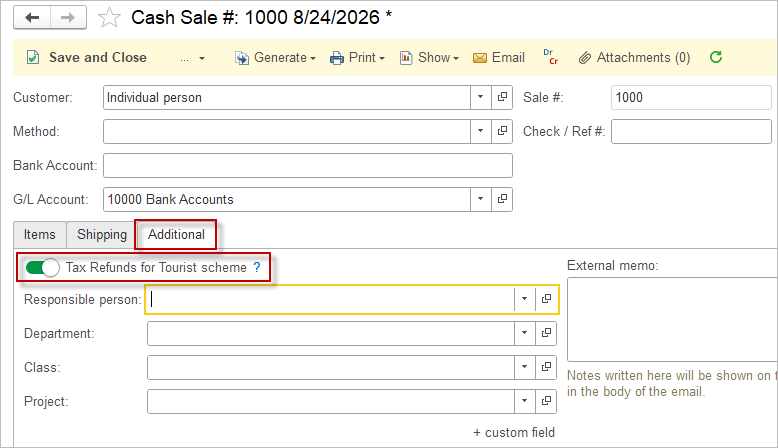Expand the Method dropdown list

(x=480, y=131)
